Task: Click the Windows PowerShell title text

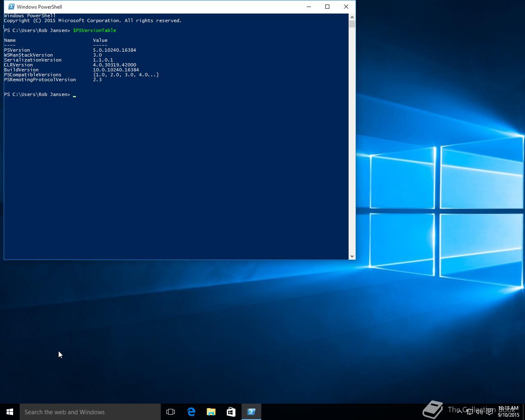Action: pos(39,7)
